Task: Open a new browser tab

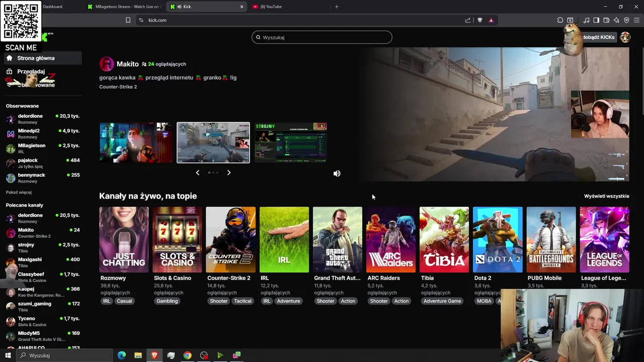Action: coord(337,7)
